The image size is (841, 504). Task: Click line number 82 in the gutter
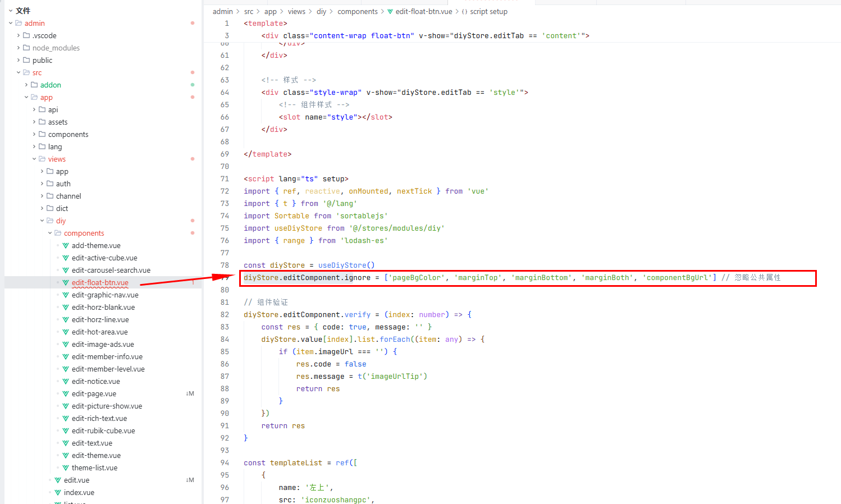(225, 315)
